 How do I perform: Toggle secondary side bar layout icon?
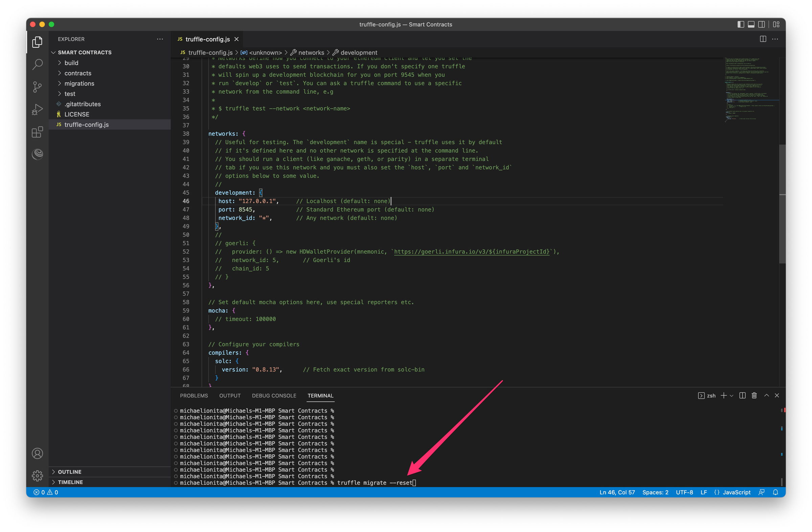(761, 24)
